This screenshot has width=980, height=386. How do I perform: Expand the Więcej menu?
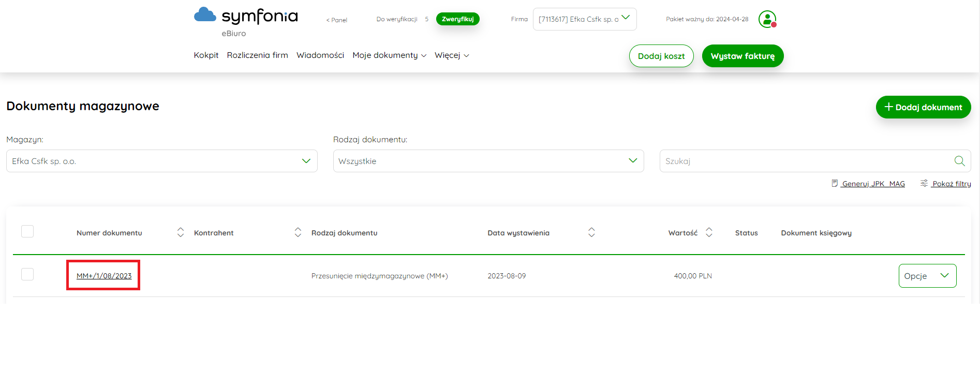452,55
